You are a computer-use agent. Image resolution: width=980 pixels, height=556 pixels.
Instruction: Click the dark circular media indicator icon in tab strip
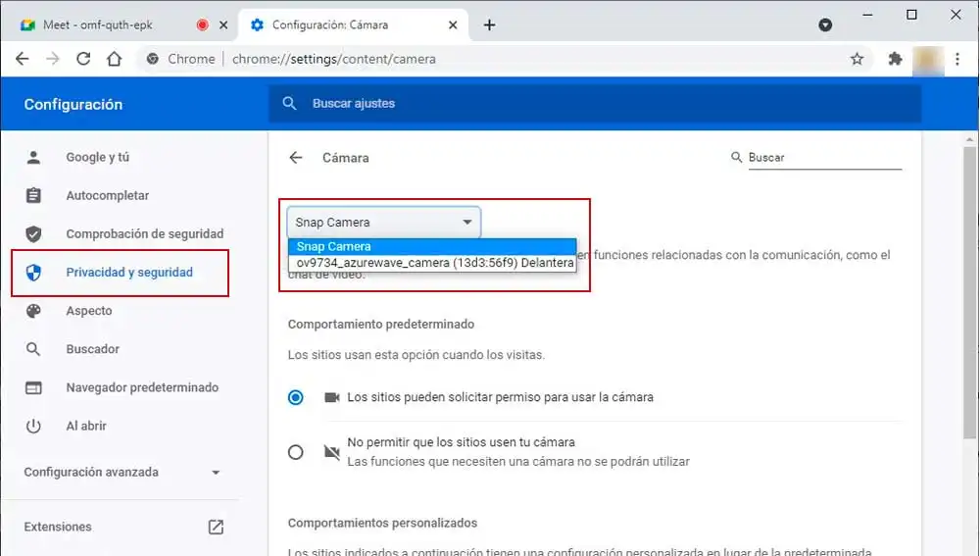[x=825, y=25]
